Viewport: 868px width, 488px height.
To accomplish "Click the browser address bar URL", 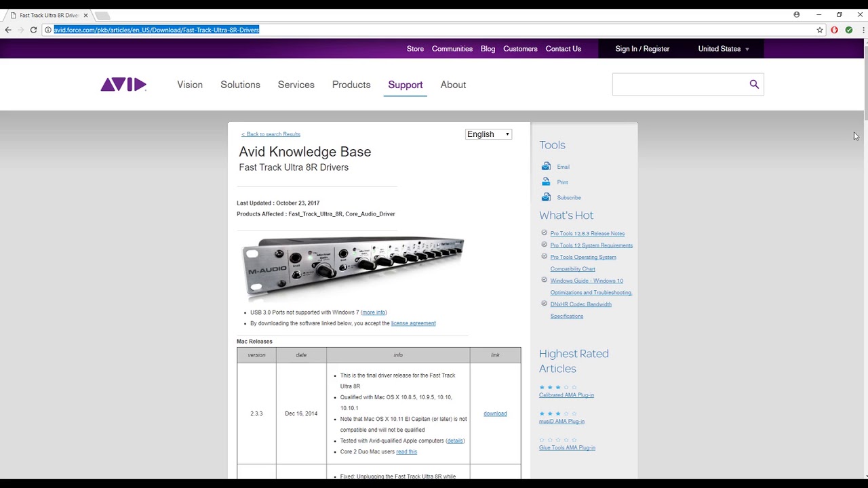I will pyautogui.click(x=157, y=30).
